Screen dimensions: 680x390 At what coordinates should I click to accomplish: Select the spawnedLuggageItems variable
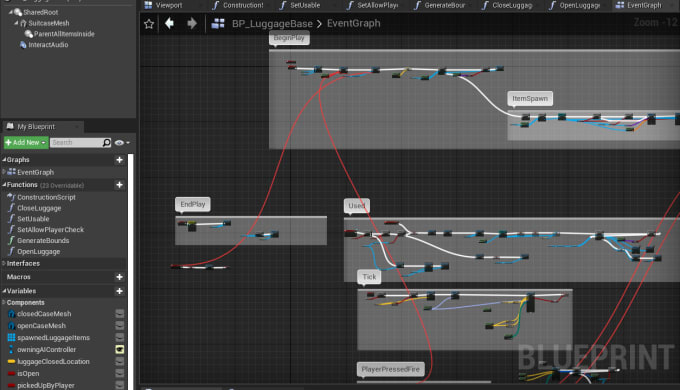(53, 338)
